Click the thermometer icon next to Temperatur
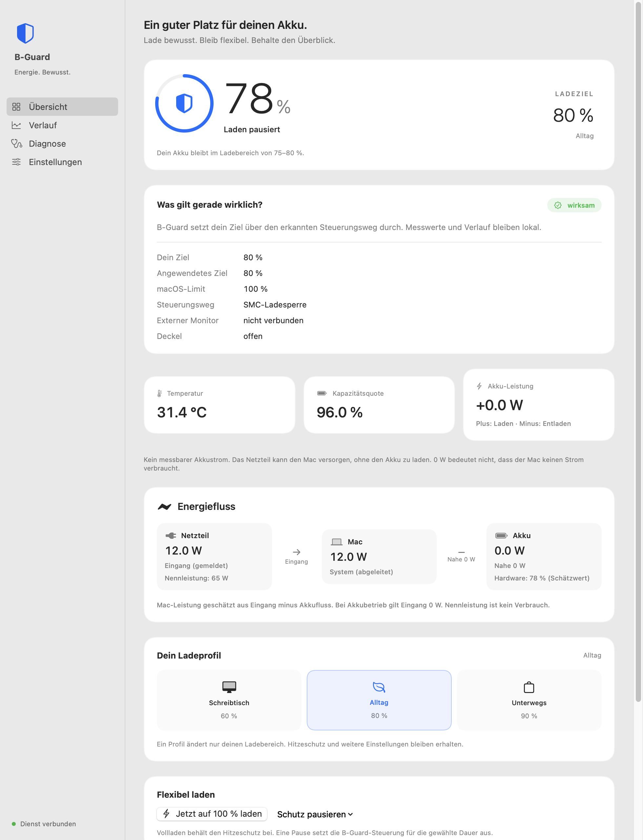This screenshot has width=643, height=840. (159, 393)
